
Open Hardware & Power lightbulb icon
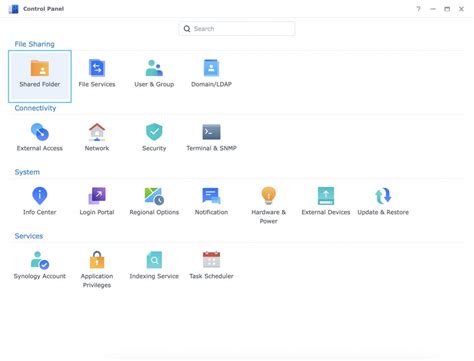tap(269, 196)
